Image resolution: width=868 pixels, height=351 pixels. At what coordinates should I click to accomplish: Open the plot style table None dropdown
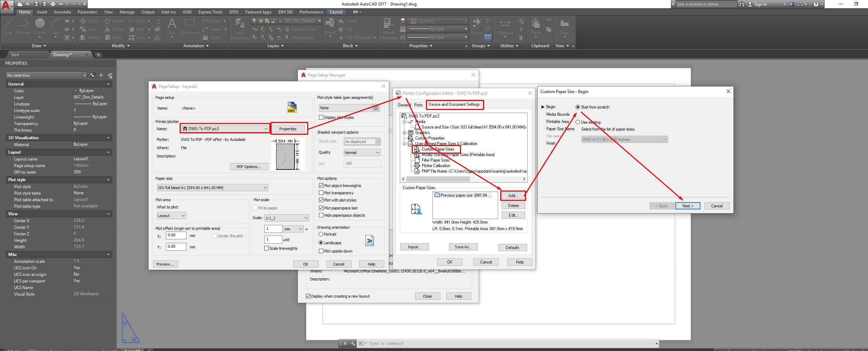coord(345,108)
